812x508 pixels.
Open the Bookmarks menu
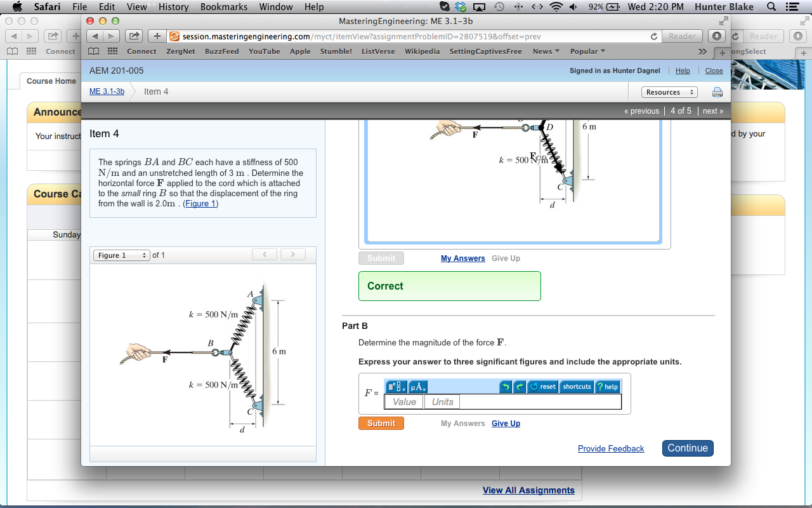(x=224, y=7)
